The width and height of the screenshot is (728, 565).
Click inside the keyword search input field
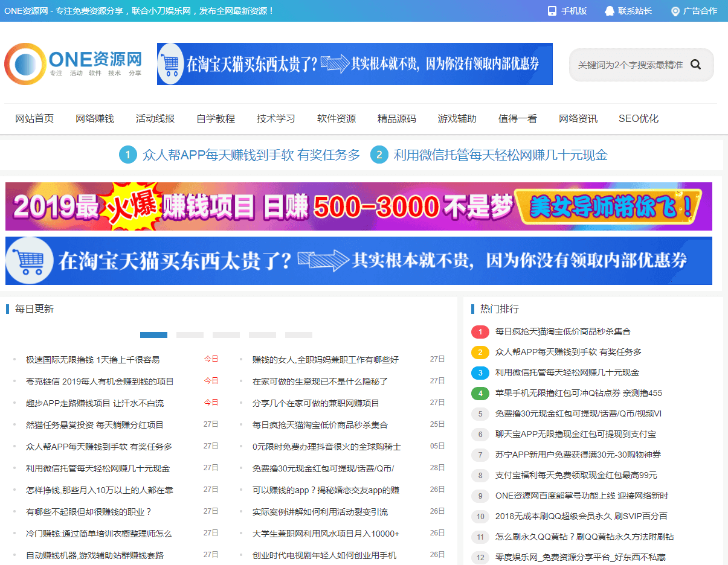(x=628, y=64)
